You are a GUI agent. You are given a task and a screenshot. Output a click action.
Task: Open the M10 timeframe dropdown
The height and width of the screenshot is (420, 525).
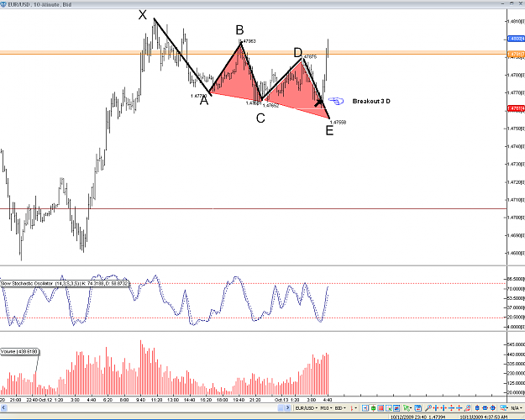click(x=326, y=408)
